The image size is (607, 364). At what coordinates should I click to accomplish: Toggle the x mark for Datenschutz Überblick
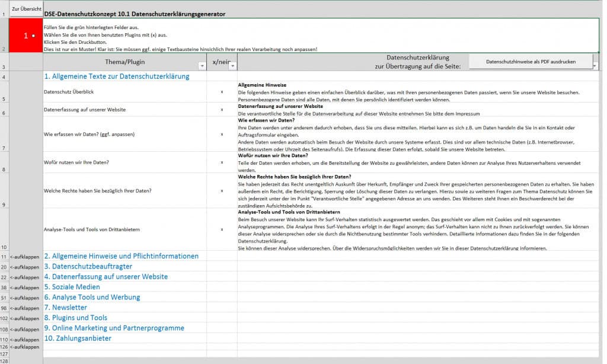point(222,92)
